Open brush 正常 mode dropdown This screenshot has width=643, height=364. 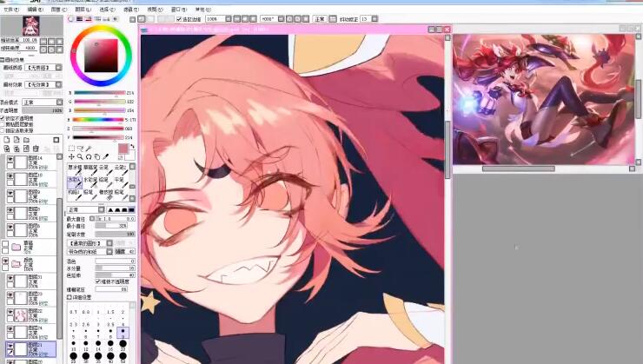[x=102, y=210]
